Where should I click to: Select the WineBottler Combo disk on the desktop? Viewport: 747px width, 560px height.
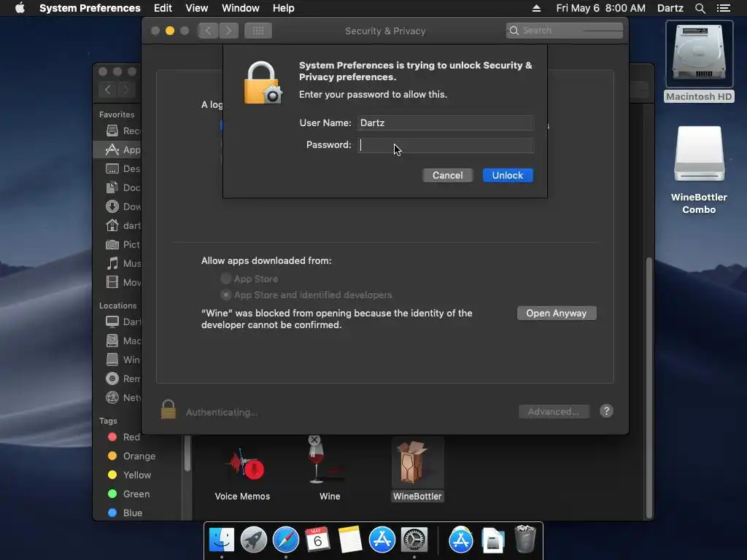pyautogui.click(x=699, y=169)
